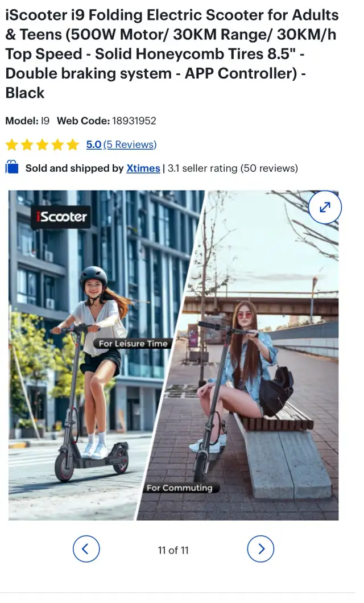Open the 5.0 rating score link
364x603 pixels.
94,144
